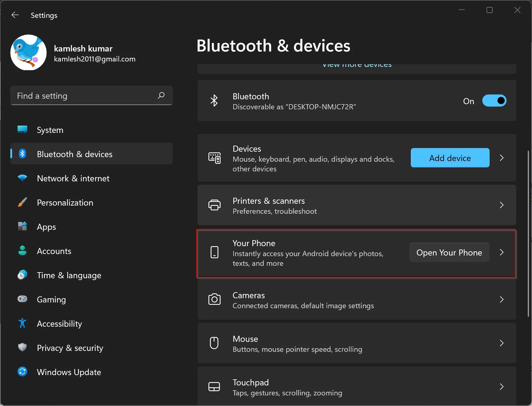Select the Apps icon in the sidebar
Viewport: 532px width, 406px height.
click(x=22, y=226)
